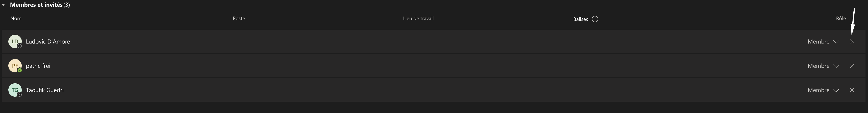Screen dimensions: 868x113
Task: Click patric frei's PF avatar
Action: 15,66
